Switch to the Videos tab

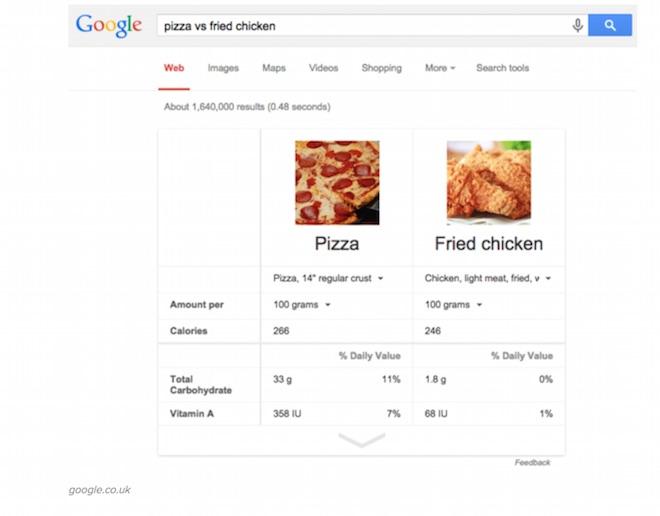323,68
